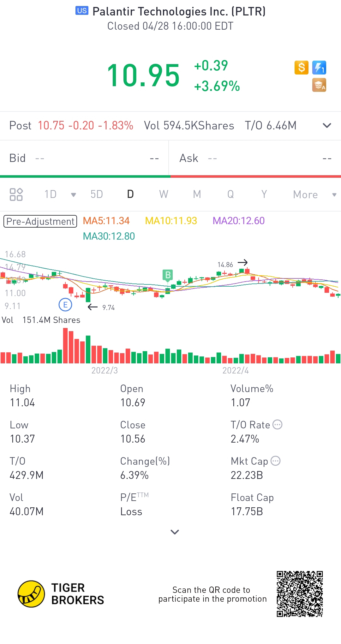This screenshot has width=341, height=644.
Task: Tap the 9.11 price axis label
Action: [x=13, y=306]
